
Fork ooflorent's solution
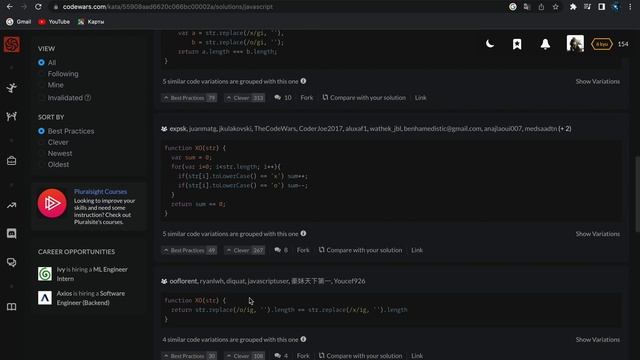click(x=303, y=356)
